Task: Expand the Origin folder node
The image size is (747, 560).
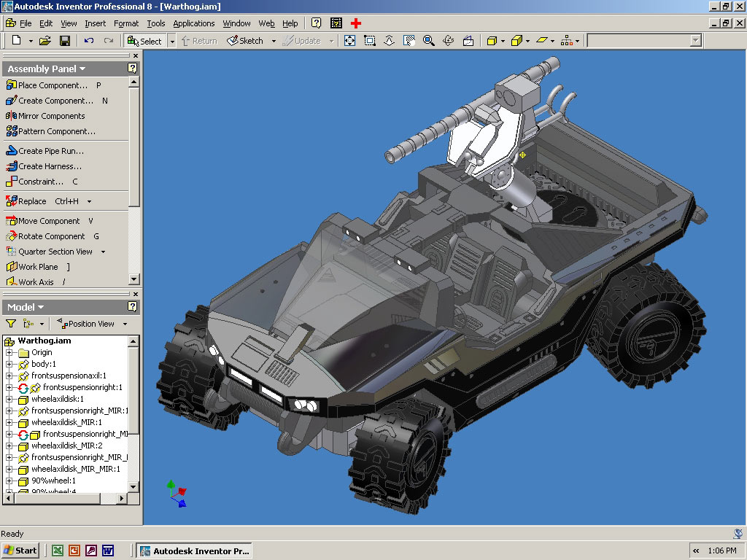Action: click(x=9, y=352)
